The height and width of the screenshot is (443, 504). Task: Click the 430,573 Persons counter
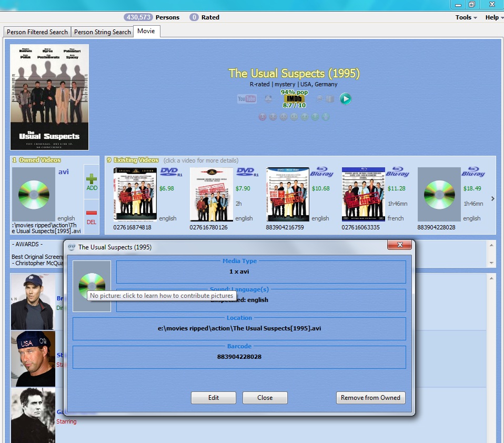(152, 17)
